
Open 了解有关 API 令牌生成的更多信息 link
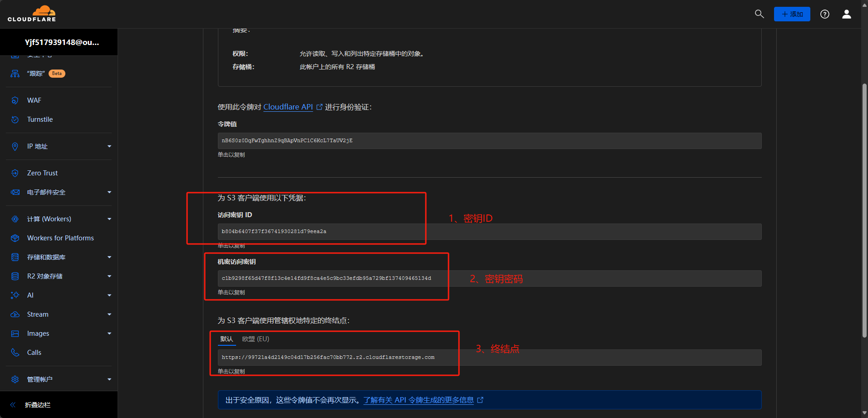(419, 400)
